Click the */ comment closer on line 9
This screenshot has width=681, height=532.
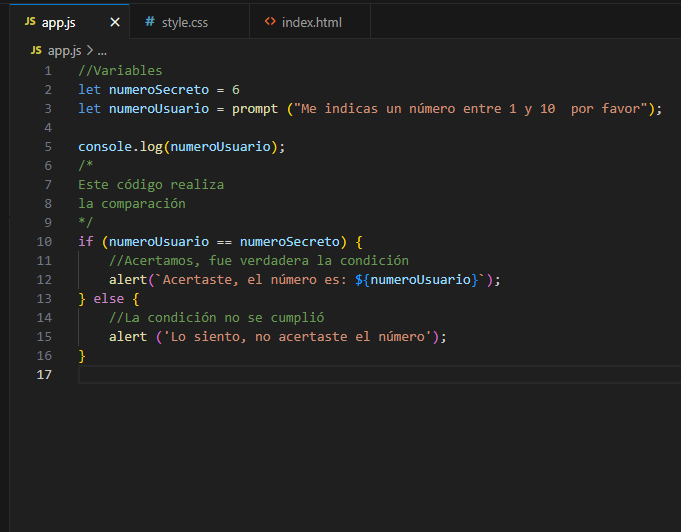[x=86, y=222]
